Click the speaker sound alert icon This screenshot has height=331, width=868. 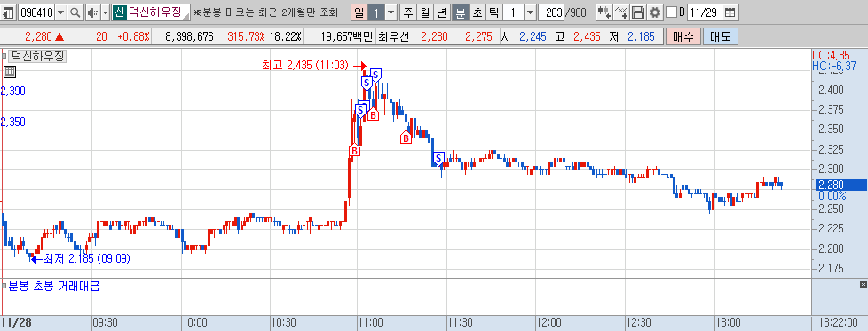coord(92,12)
